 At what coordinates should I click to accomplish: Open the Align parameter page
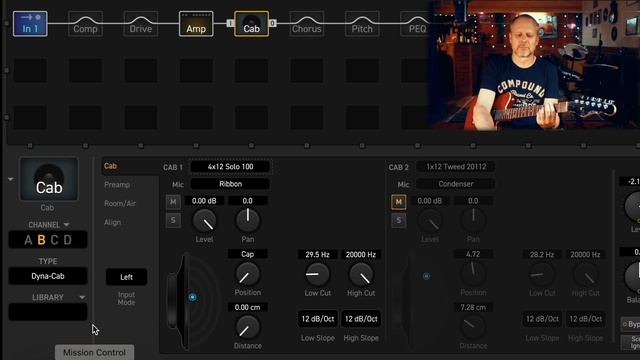pyautogui.click(x=112, y=222)
